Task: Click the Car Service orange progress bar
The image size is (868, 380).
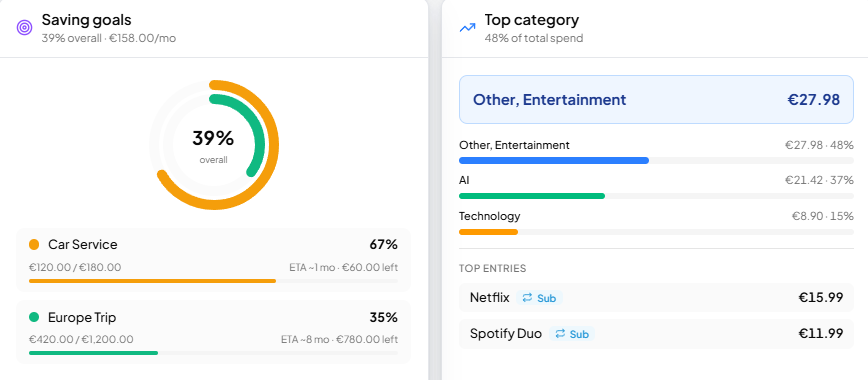Action: (152, 281)
